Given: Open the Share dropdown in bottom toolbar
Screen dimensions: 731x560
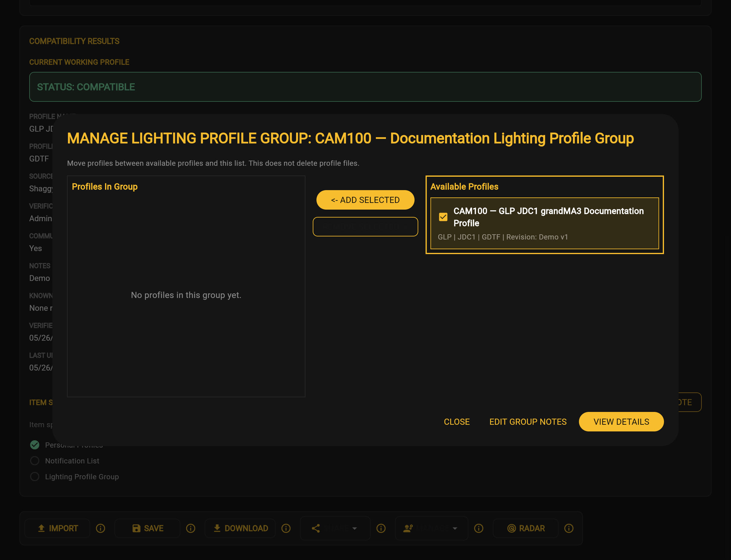Looking at the screenshot, I should click(x=335, y=528).
